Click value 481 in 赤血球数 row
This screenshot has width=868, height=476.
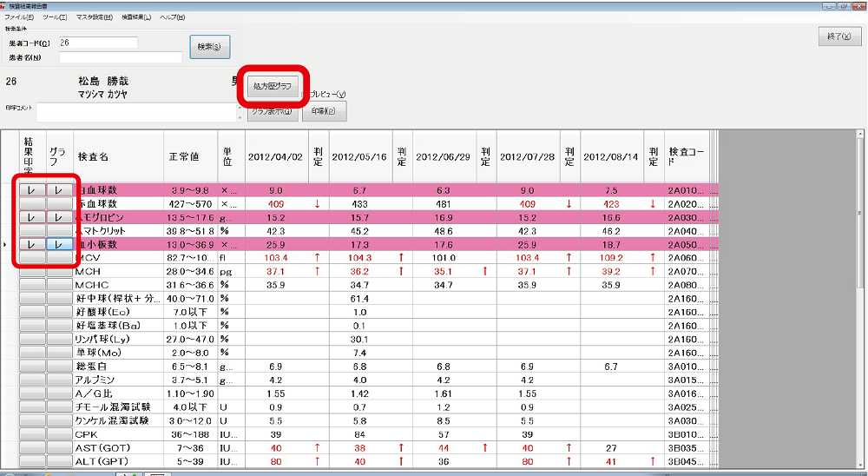[444, 204]
